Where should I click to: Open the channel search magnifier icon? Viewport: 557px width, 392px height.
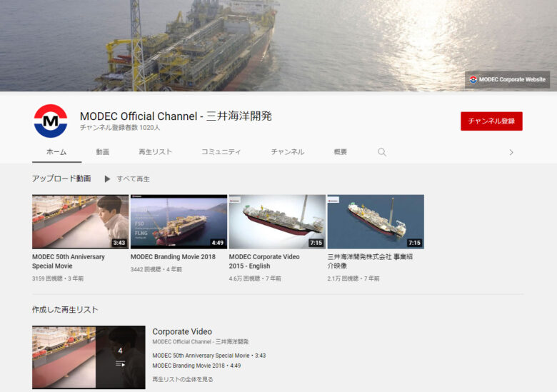point(382,152)
